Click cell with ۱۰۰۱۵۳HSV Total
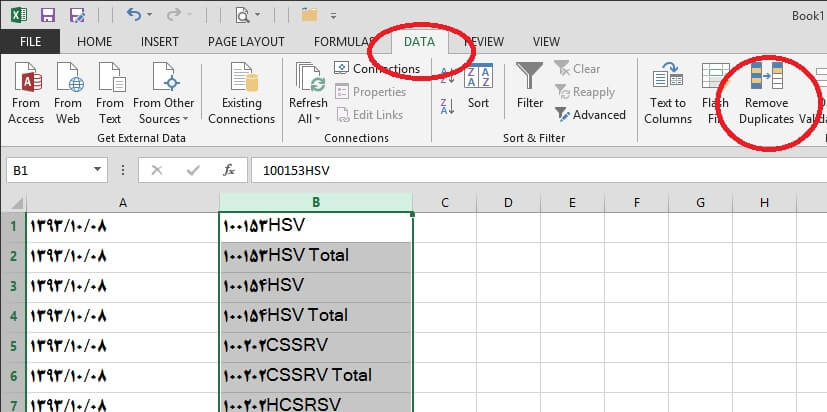The height and width of the screenshot is (412, 827). (315, 257)
